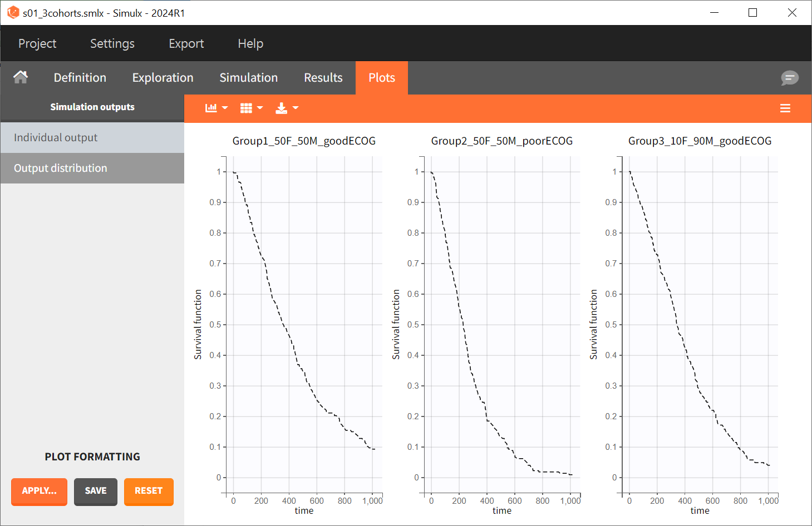Go to the Results tab
812x526 pixels.
(x=323, y=78)
